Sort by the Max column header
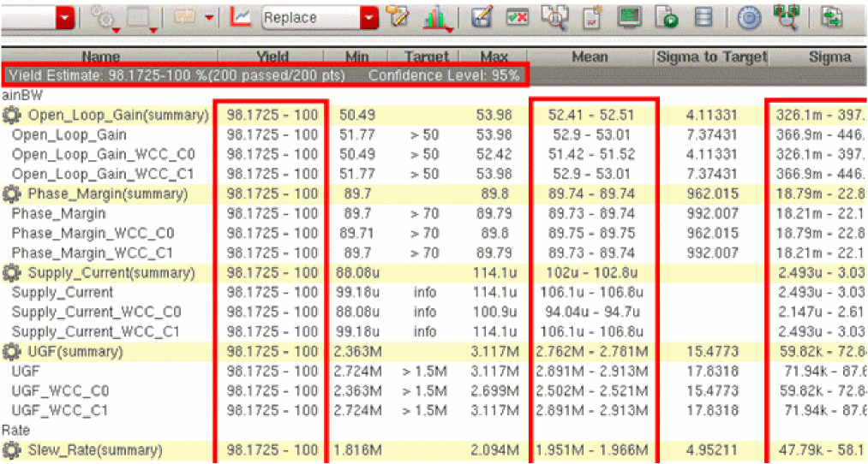Image resolution: width=868 pixels, height=464 pixels. 494,57
